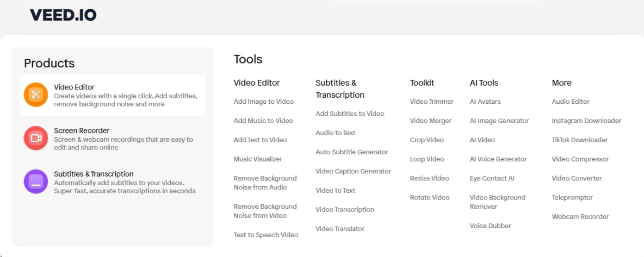Select Eye Contact AI
This screenshot has height=257, width=644.
492,178
